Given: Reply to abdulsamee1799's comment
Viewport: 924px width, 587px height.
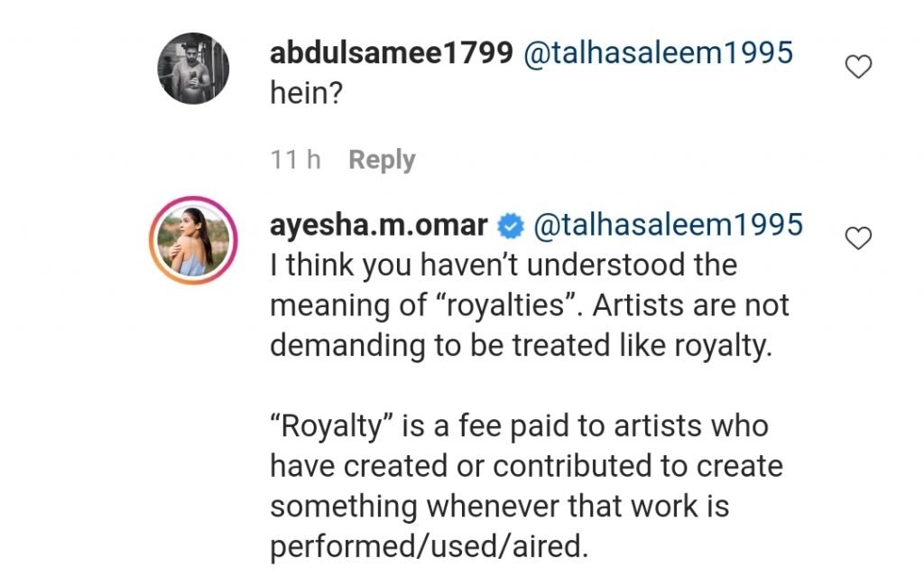Looking at the screenshot, I should point(382,160).
